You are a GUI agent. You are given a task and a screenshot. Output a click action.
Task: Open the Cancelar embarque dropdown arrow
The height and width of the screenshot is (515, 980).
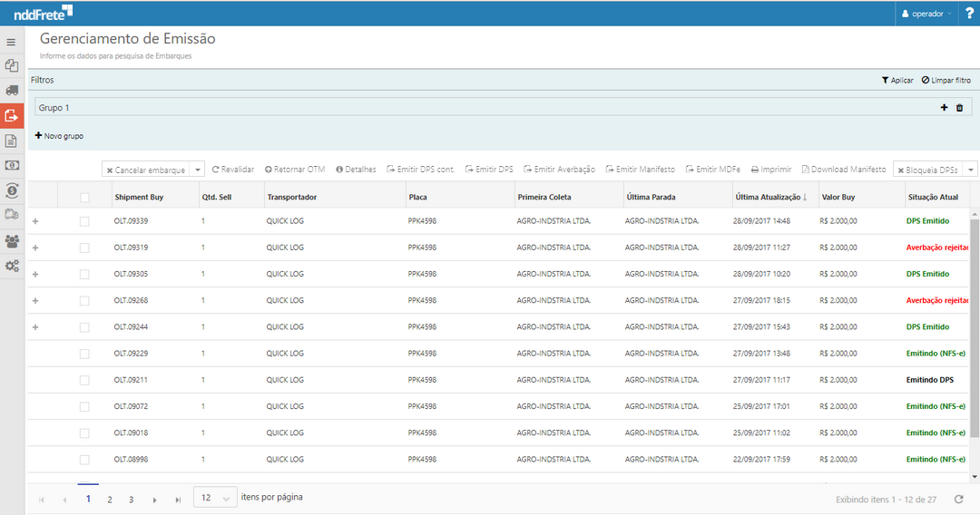pyautogui.click(x=197, y=170)
